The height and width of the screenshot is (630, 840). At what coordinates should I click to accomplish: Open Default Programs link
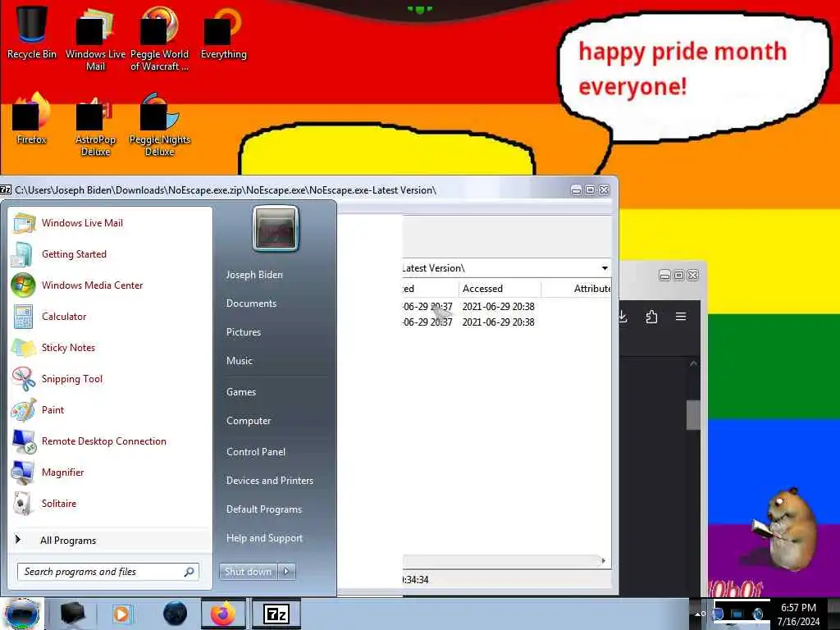264,509
